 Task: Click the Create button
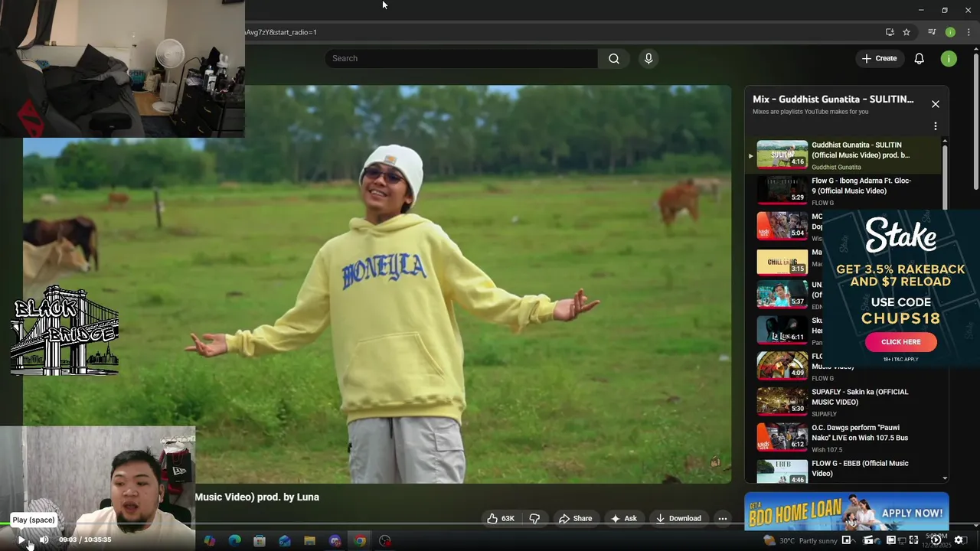879,58
